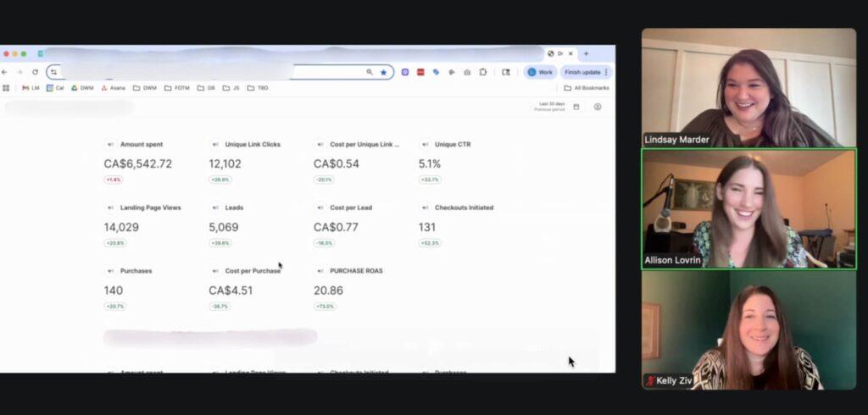Click the browser reload button
Viewport: 868px width, 415px height.
(35, 73)
